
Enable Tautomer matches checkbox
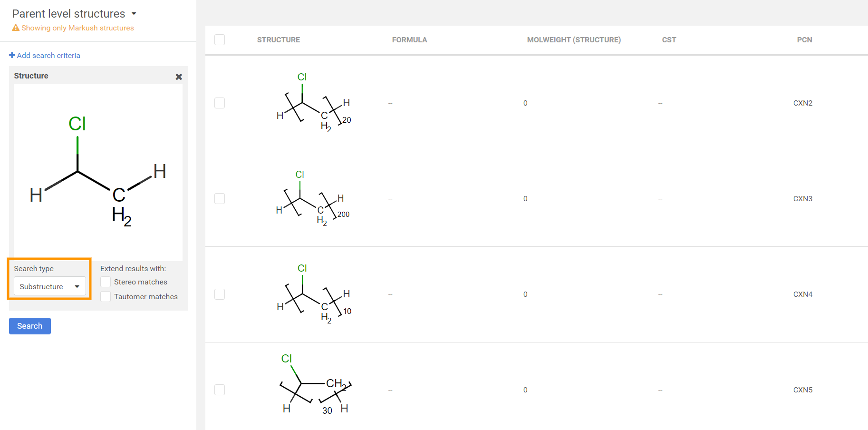(106, 297)
